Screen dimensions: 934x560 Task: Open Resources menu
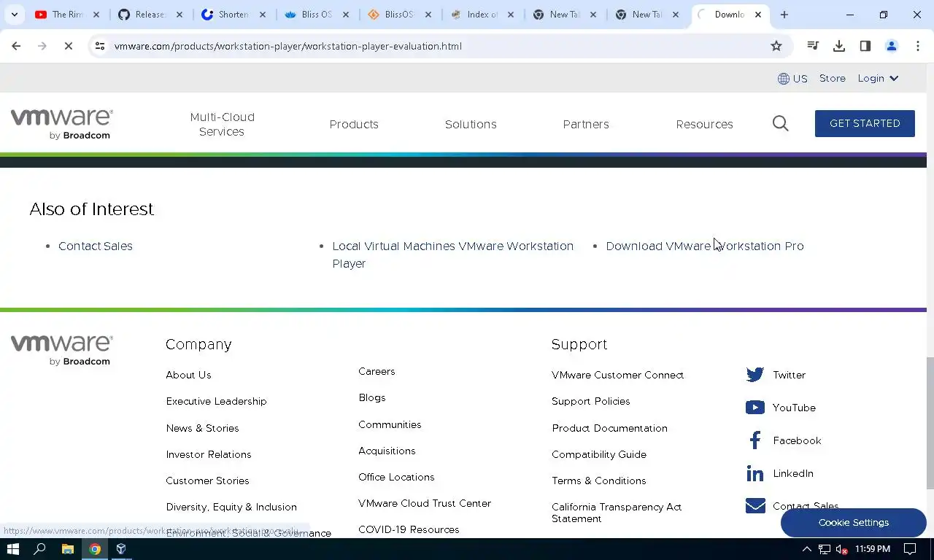(x=704, y=124)
